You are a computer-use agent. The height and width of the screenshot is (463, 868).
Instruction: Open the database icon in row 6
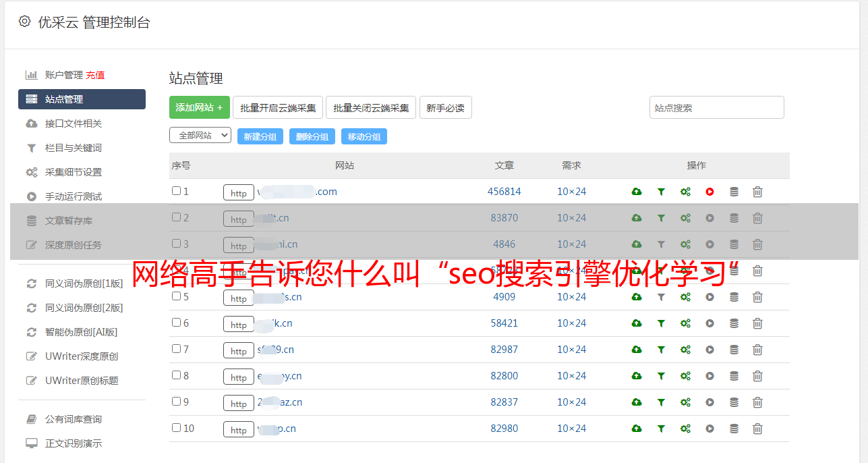pos(734,323)
